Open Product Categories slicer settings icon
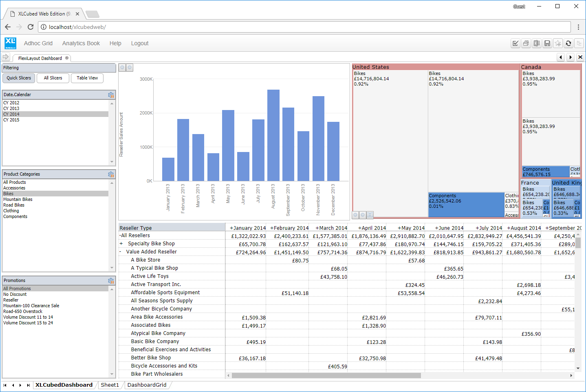The height and width of the screenshot is (392, 586). [111, 174]
